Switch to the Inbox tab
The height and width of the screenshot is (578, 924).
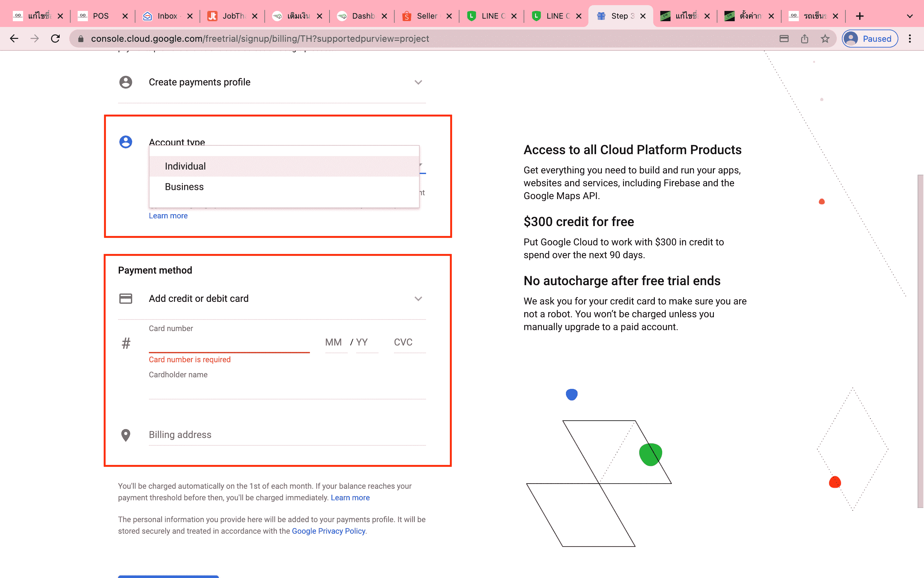point(167,16)
